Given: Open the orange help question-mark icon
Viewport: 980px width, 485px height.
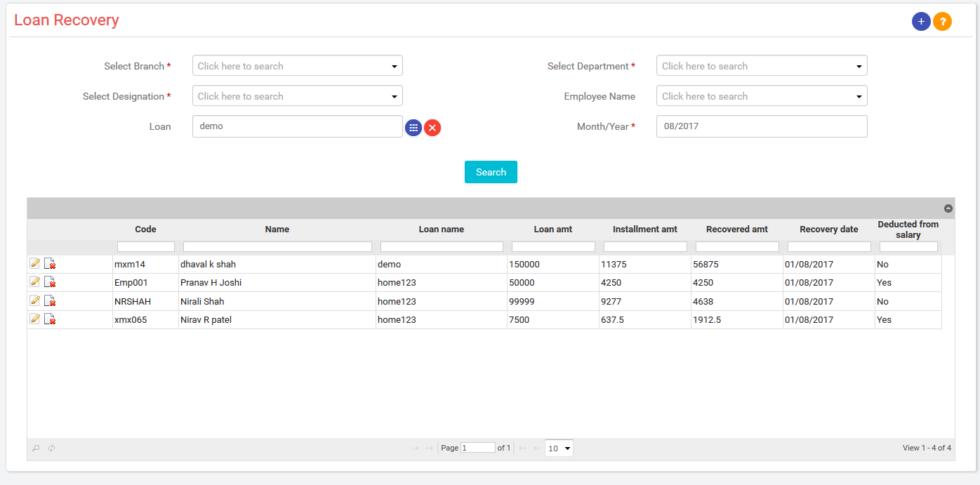Looking at the screenshot, I should [942, 22].
